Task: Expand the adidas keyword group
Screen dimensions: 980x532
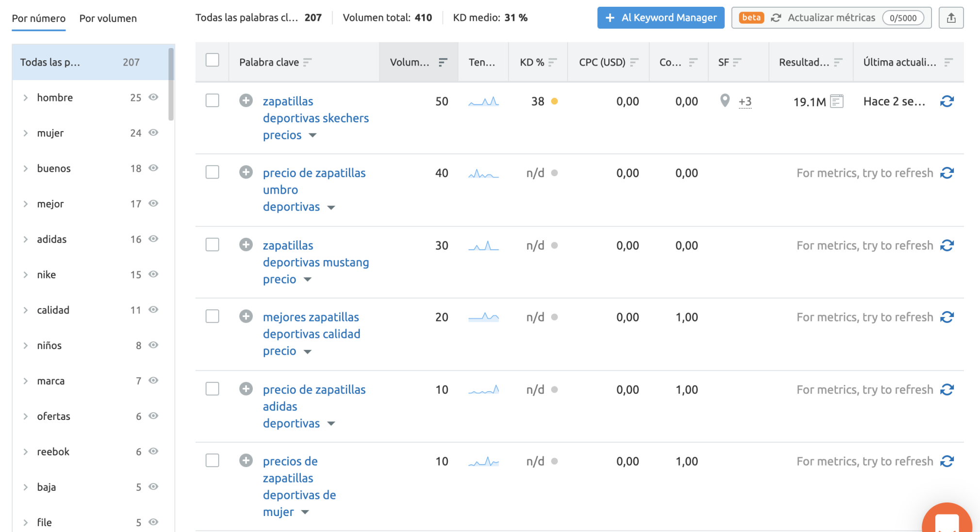Action: [x=26, y=239]
